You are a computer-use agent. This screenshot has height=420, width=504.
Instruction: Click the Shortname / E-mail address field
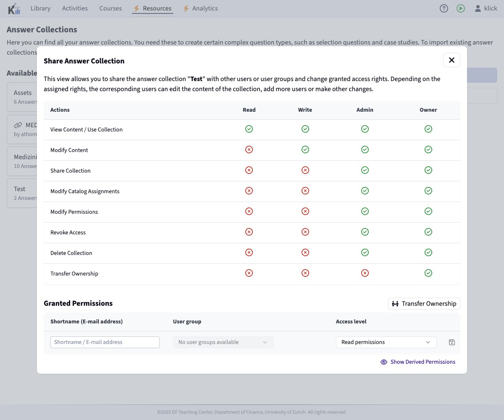[105, 342]
